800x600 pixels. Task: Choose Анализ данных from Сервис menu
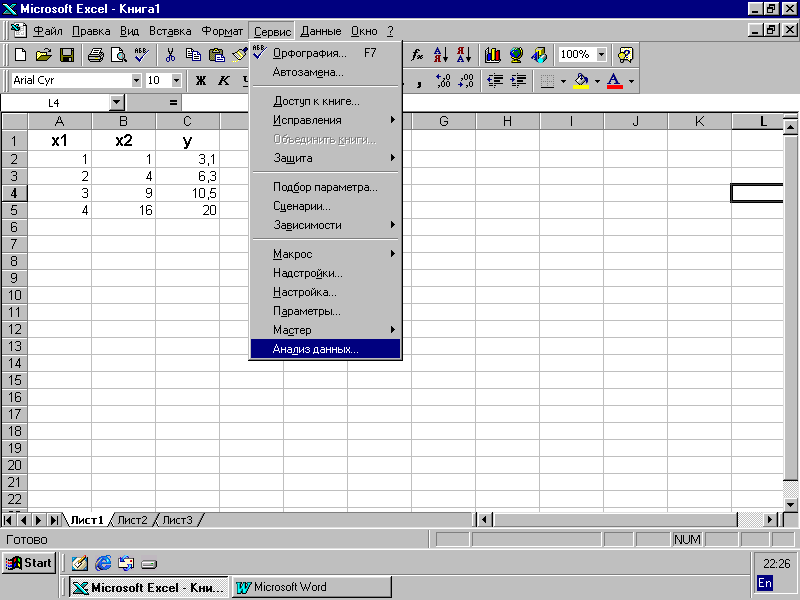click(315, 349)
